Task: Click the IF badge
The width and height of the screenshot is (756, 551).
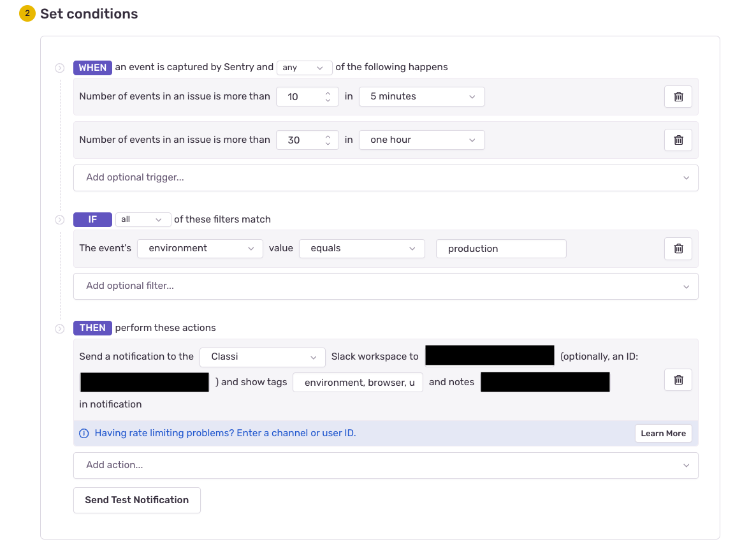Action: [92, 219]
